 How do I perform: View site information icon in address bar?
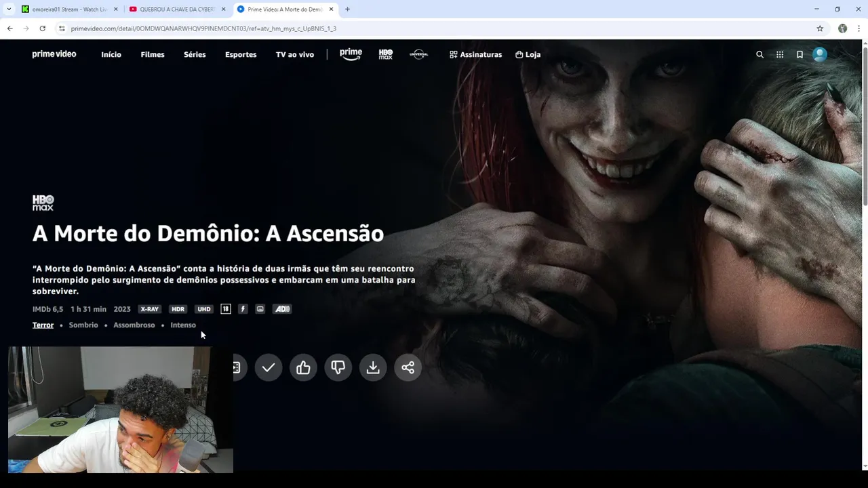click(x=62, y=28)
